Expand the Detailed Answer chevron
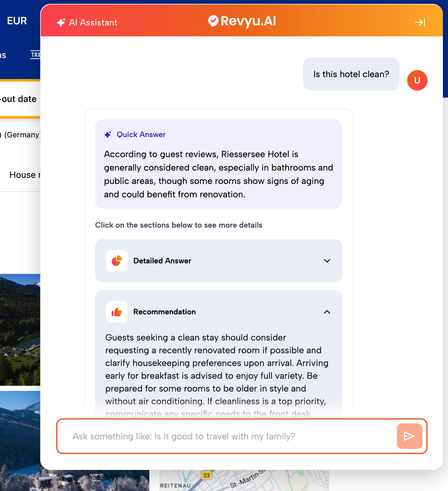 [327, 261]
